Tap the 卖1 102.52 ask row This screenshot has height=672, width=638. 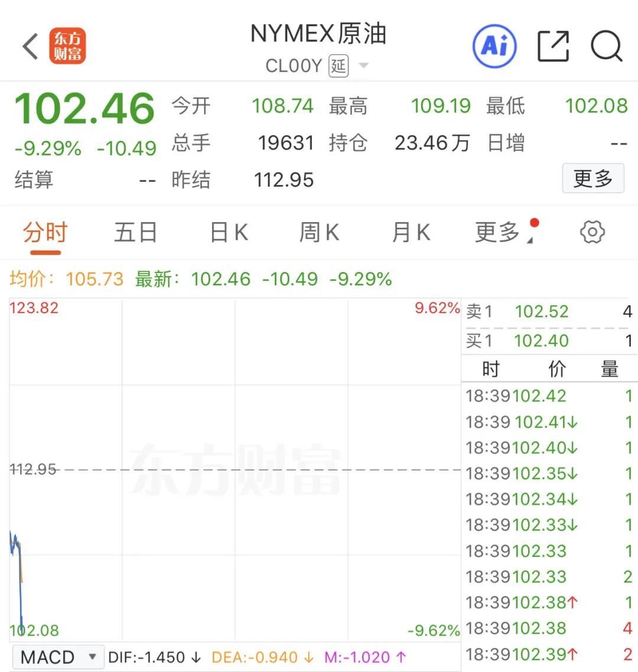point(548,311)
